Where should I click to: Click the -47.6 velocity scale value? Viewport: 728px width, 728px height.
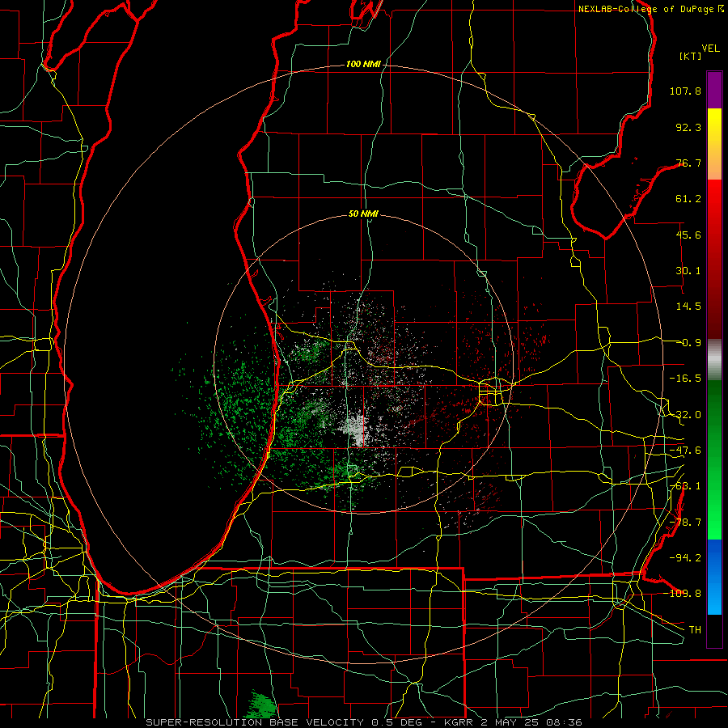tap(685, 451)
